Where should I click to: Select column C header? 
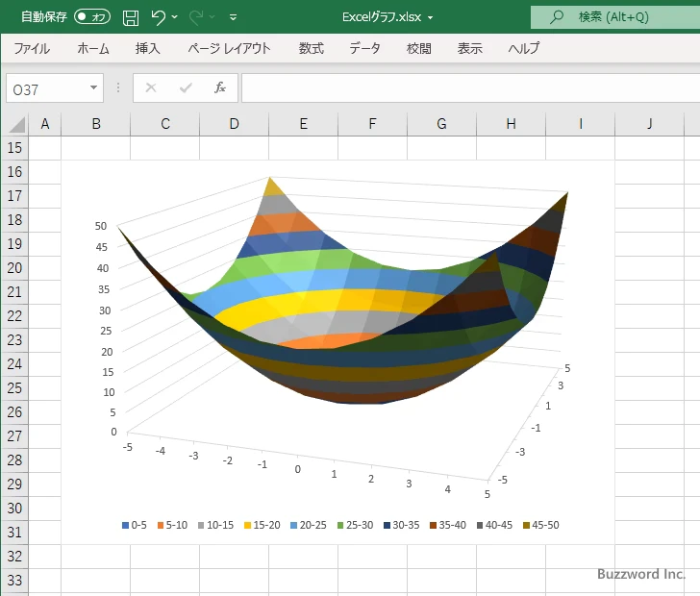coord(165,124)
